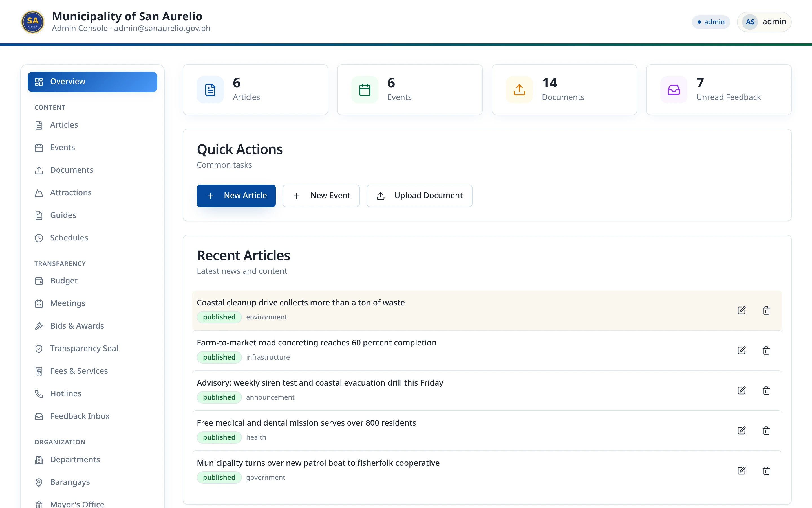Go to Departments in sidebar

92,460
